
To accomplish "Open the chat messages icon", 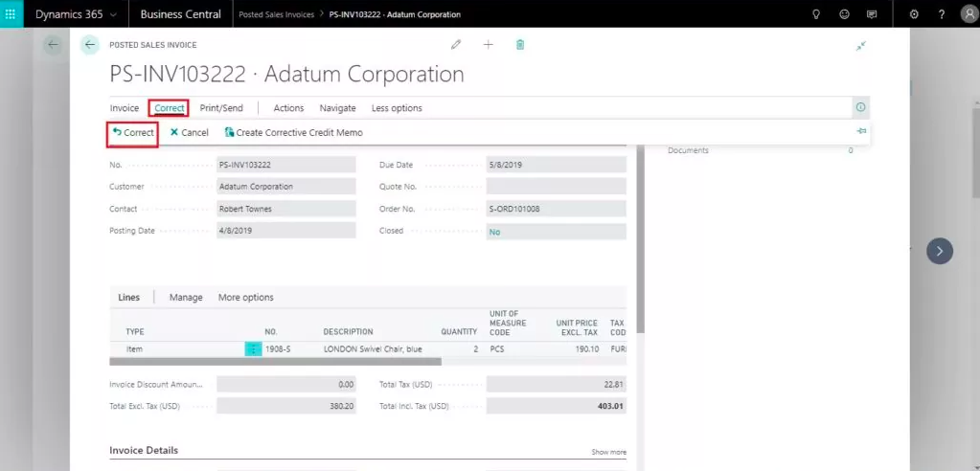I will point(872,13).
